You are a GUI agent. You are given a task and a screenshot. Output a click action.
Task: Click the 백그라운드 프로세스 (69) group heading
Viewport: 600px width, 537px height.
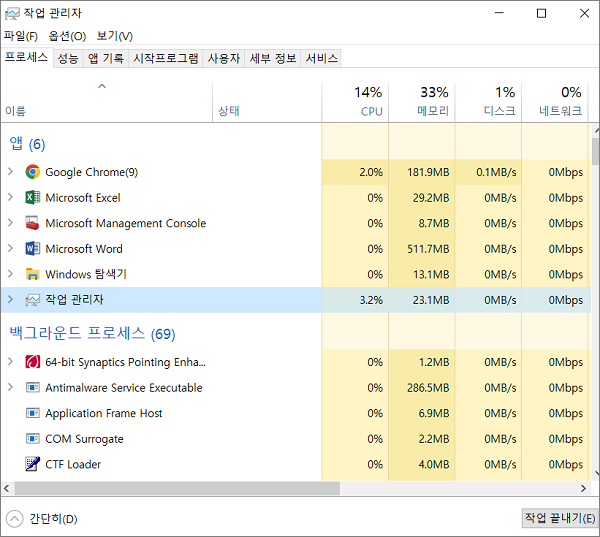[x=92, y=333]
